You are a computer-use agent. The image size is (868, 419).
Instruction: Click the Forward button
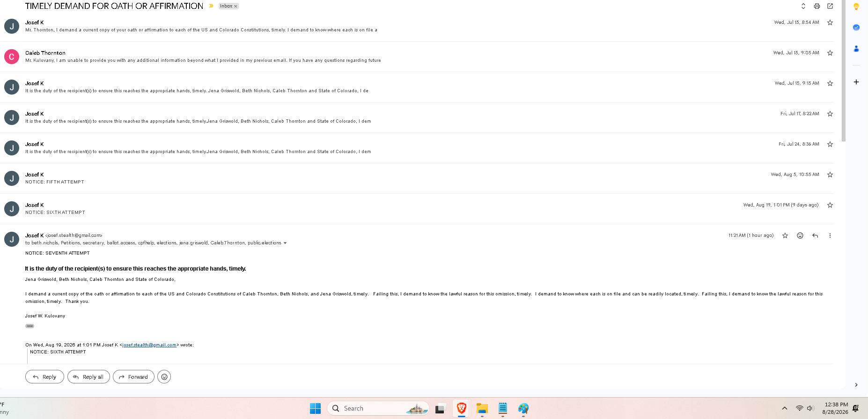133,377
